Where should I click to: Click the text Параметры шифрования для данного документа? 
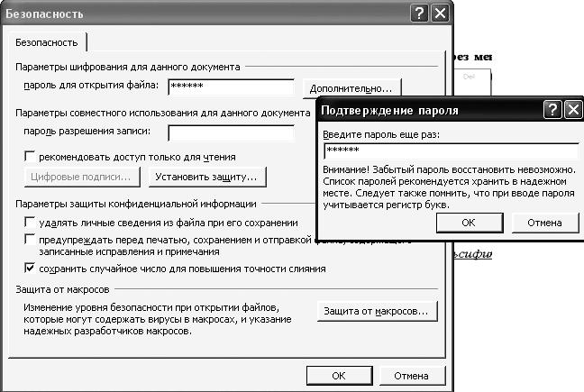click(128, 67)
